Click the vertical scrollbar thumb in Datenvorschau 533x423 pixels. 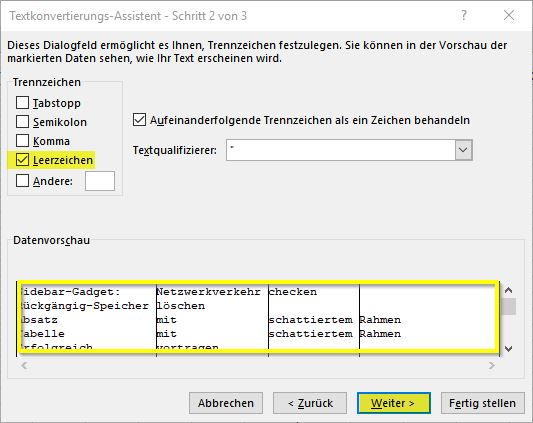(509, 307)
